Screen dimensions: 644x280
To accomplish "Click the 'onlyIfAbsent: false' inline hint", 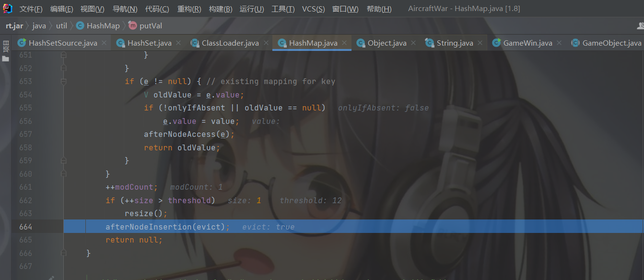I will tap(383, 108).
